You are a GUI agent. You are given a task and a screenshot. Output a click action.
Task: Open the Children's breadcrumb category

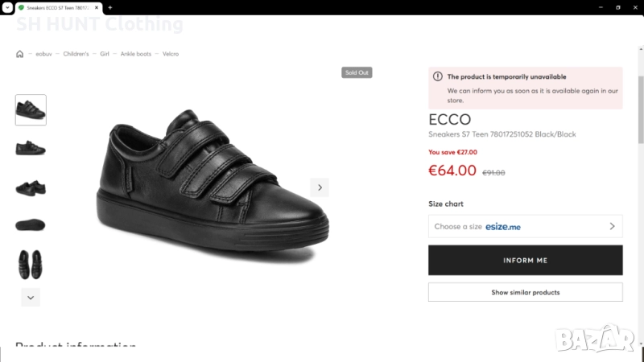pyautogui.click(x=76, y=54)
